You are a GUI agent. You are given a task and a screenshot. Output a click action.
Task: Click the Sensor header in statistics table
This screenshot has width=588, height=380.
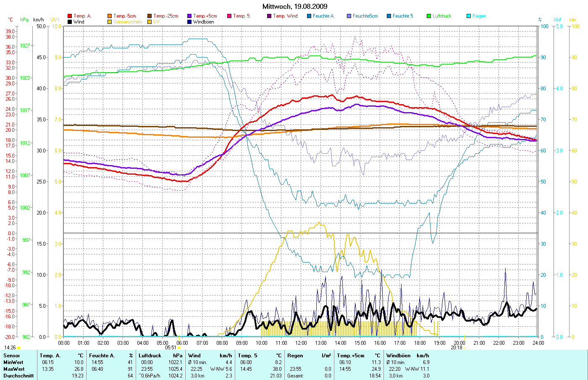[x=11, y=356]
